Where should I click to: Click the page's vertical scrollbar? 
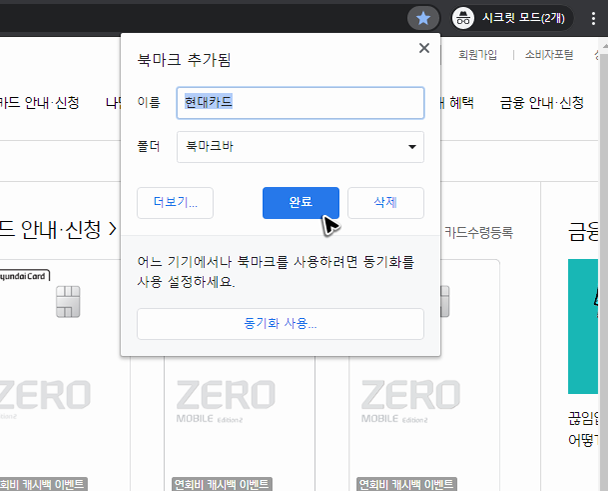pos(603,264)
